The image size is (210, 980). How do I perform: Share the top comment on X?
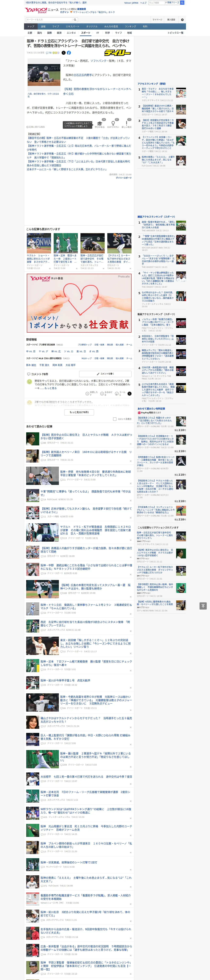pyautogui.click(x=129, y=394)
